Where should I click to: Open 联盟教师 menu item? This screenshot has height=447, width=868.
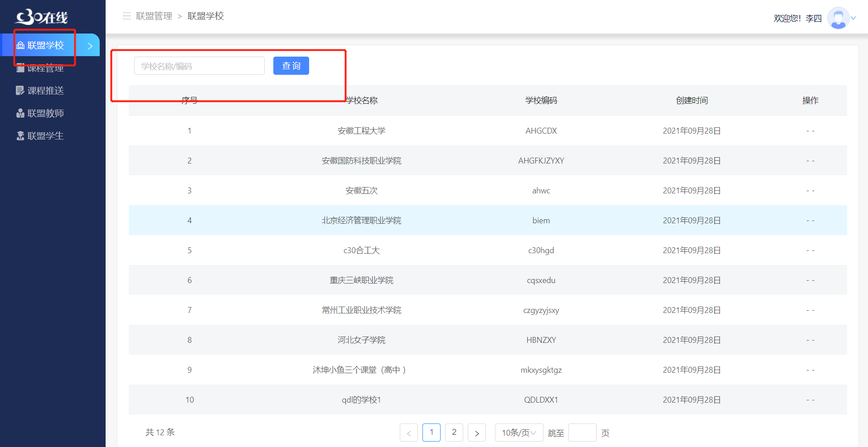(45, 113)
